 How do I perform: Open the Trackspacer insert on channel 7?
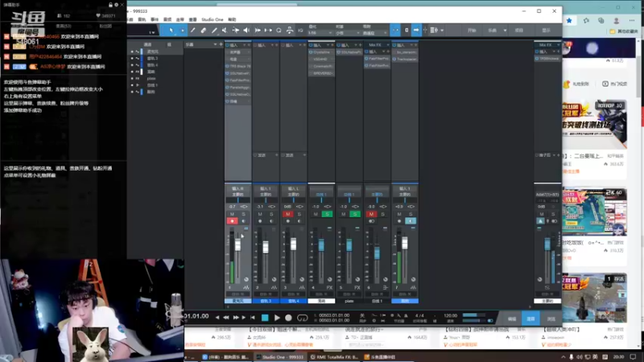click(407, 59)
